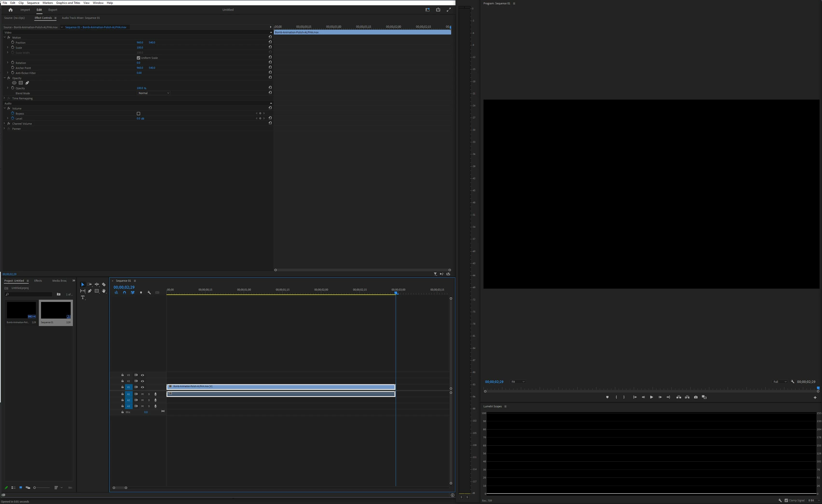Open the Sequence menu
The image size is (822, 504).
pyautogui.click(x=33, y=3)
